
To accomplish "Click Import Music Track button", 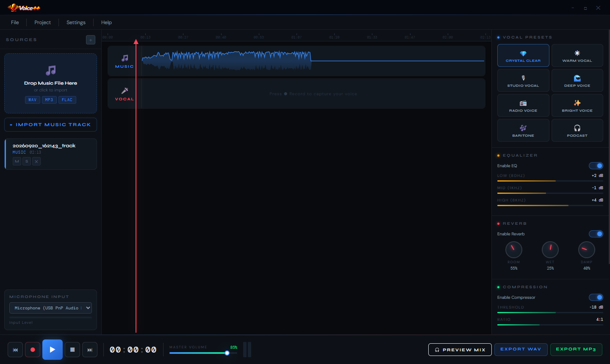I will tap(50, 125).
